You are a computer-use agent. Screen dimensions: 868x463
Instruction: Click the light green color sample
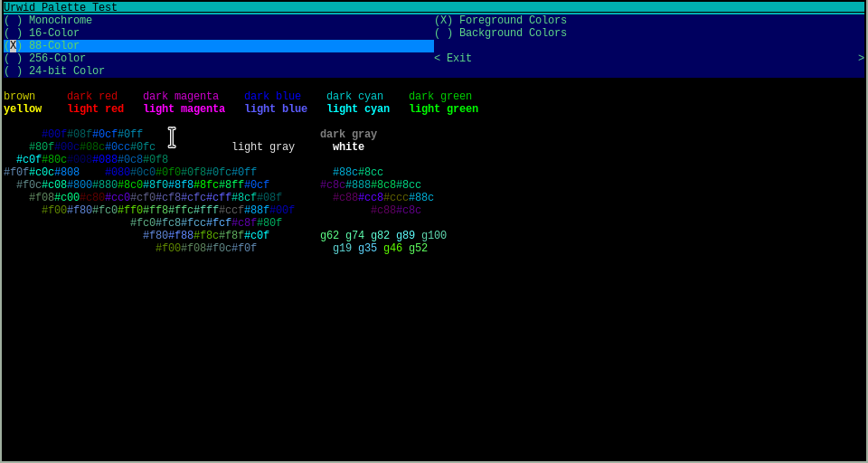[443, 109]
